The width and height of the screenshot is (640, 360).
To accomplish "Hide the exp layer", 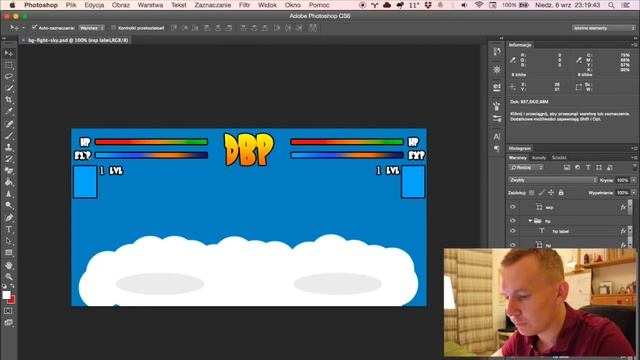I will tap(513, 207).
